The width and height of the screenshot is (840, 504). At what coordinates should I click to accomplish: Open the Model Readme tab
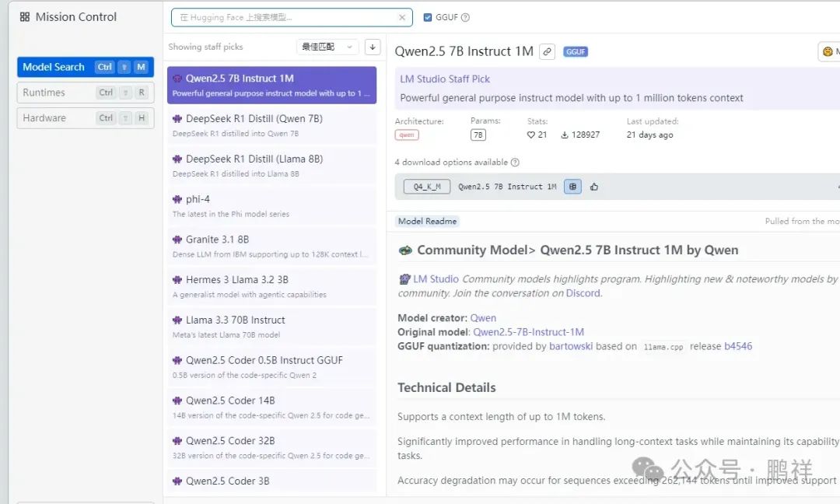click(427, 221)
